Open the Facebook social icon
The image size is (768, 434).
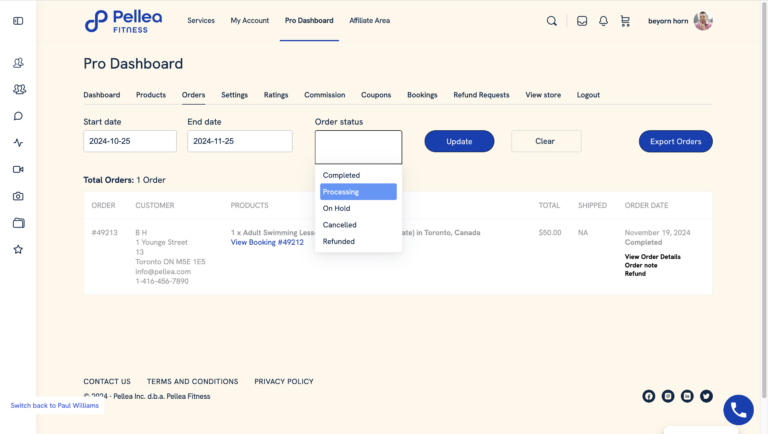point(648,396)
